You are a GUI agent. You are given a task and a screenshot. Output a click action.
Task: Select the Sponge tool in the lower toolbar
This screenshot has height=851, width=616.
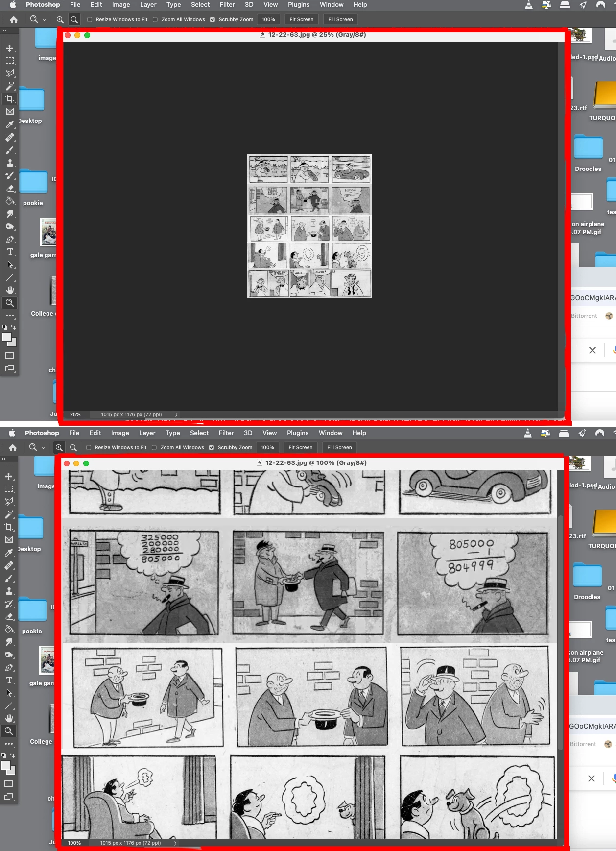(x=9, y=655)
